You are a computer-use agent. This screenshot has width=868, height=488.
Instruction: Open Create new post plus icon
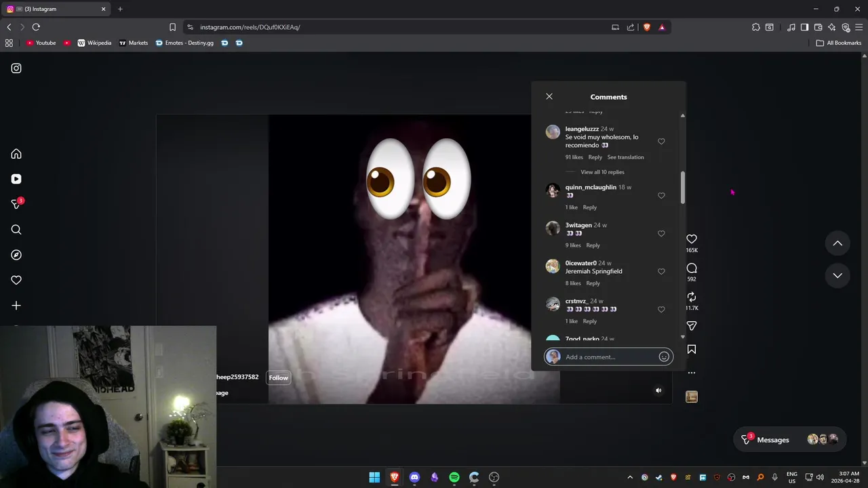16,306
